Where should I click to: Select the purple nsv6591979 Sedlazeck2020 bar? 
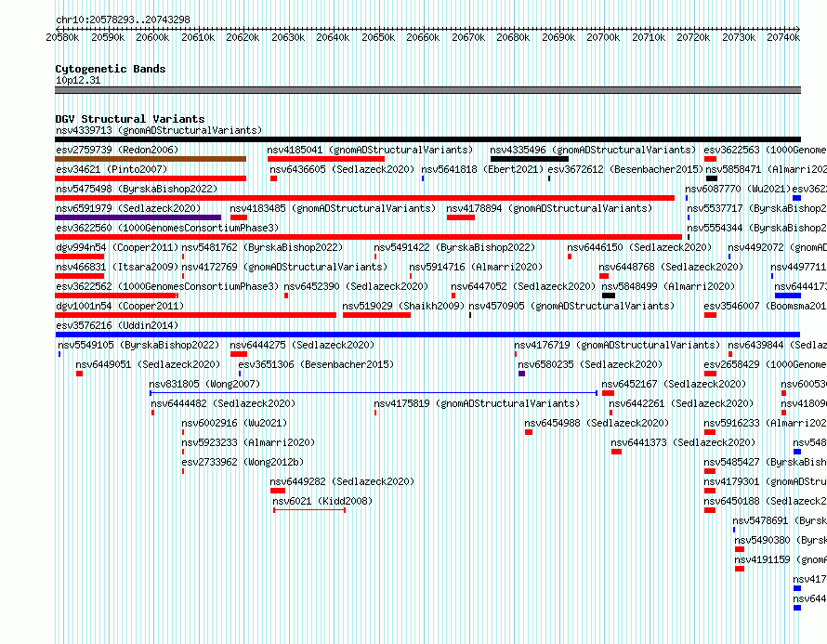tap(138, 217)
